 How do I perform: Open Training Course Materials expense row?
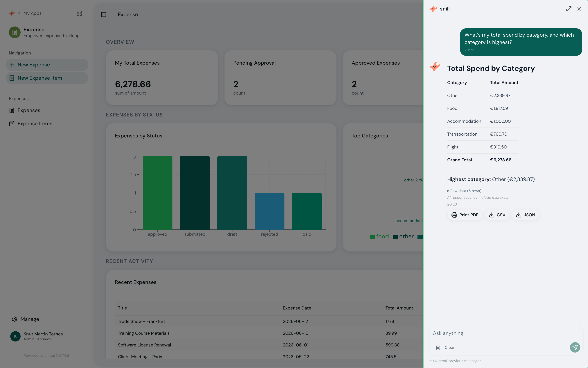269,333
